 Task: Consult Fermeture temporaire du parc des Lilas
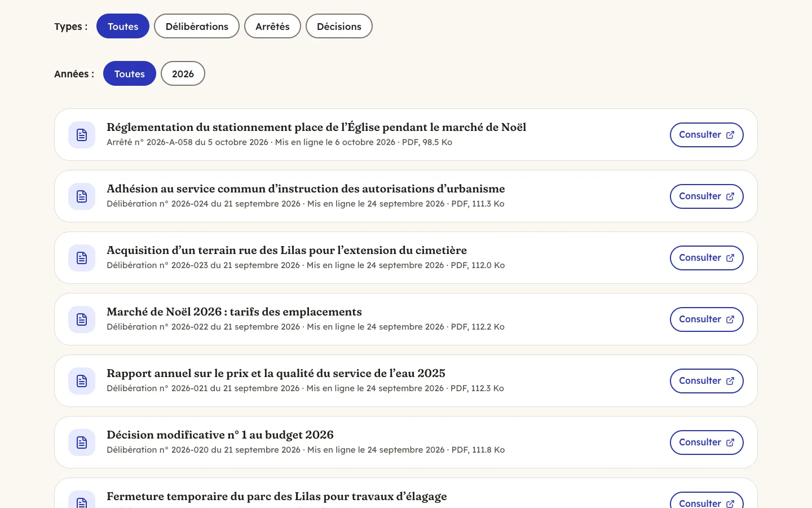coord(707,500)
